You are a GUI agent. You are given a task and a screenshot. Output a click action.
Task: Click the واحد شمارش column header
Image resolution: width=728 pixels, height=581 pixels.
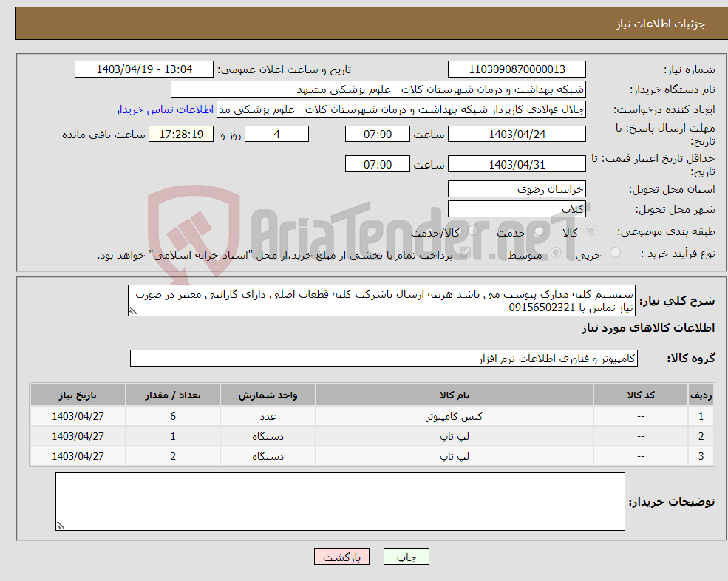click(x=268, y=395)
